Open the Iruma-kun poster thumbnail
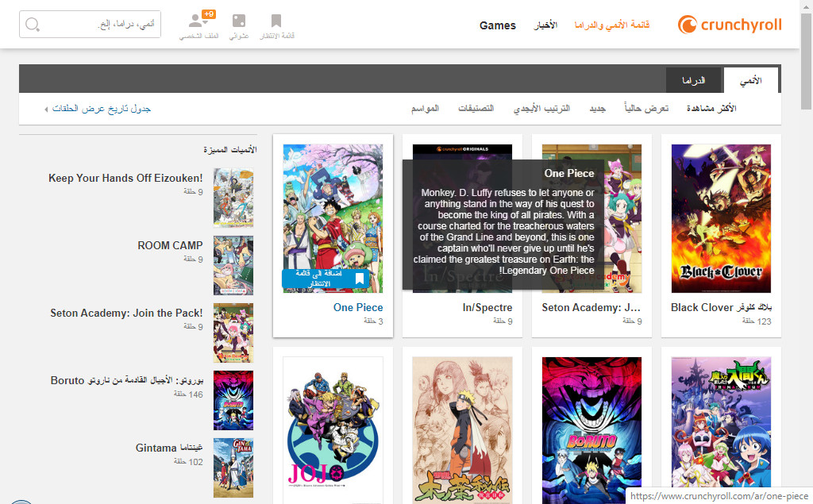813x504 pixels. [x=721, y=430]
